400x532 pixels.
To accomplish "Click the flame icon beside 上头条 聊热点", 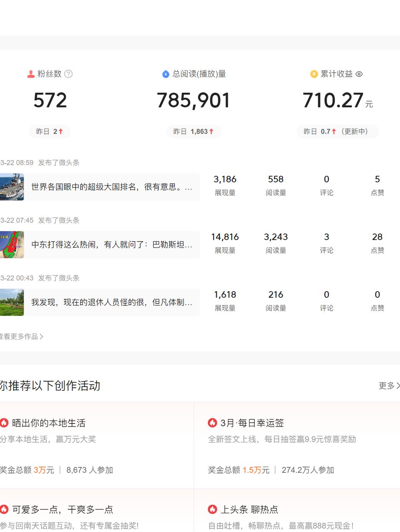I will pyautogui.click(x=212, y=509).
